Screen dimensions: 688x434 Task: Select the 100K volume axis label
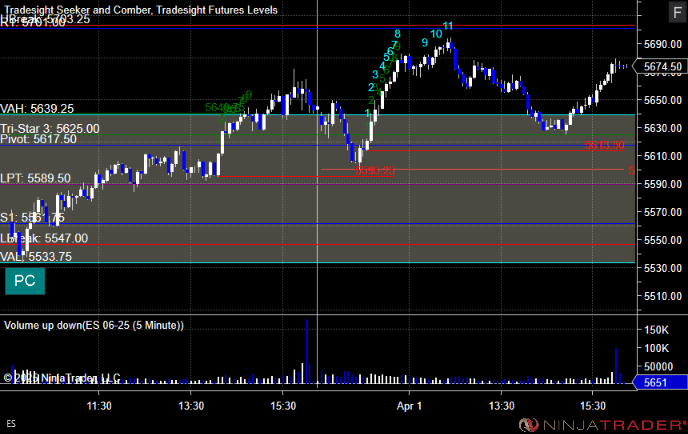[x=656, y=348]
